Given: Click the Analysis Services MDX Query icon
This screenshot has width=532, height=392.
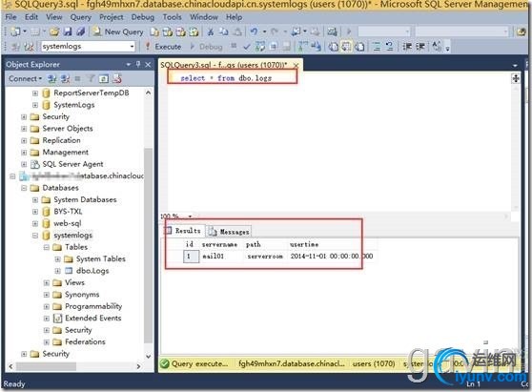Looking at the screenshot, I should pyautogui.click(x=168, y=31).
